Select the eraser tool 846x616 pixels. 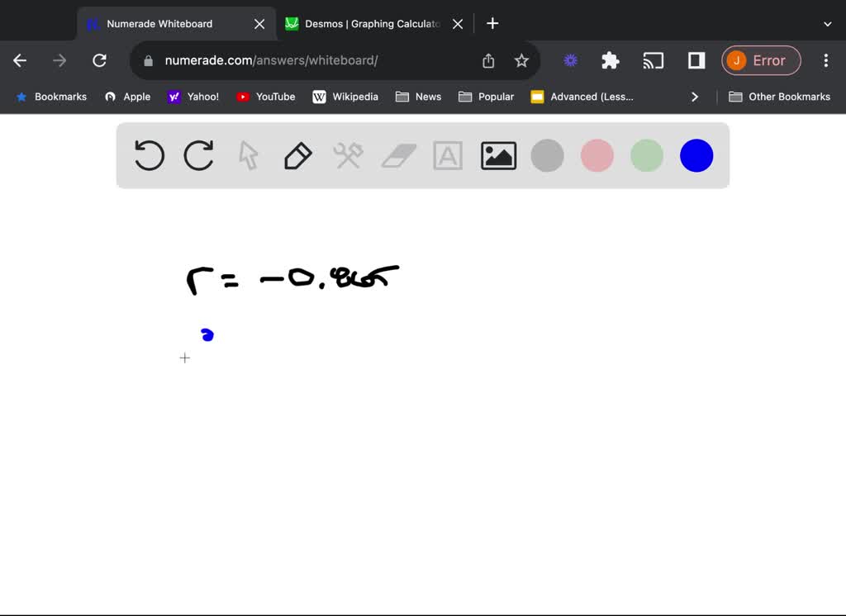click(x=399, y=155)
